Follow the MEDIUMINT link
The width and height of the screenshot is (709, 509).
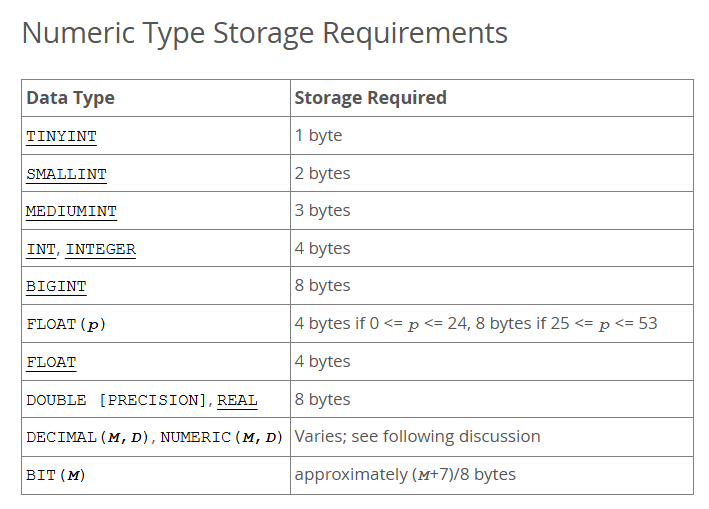(x=71, y=211)
